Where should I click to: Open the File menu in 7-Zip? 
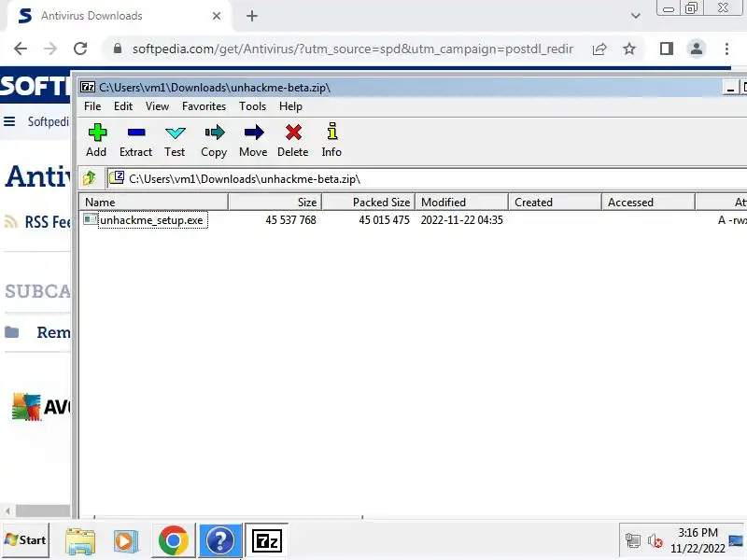[x=92, y=106]
